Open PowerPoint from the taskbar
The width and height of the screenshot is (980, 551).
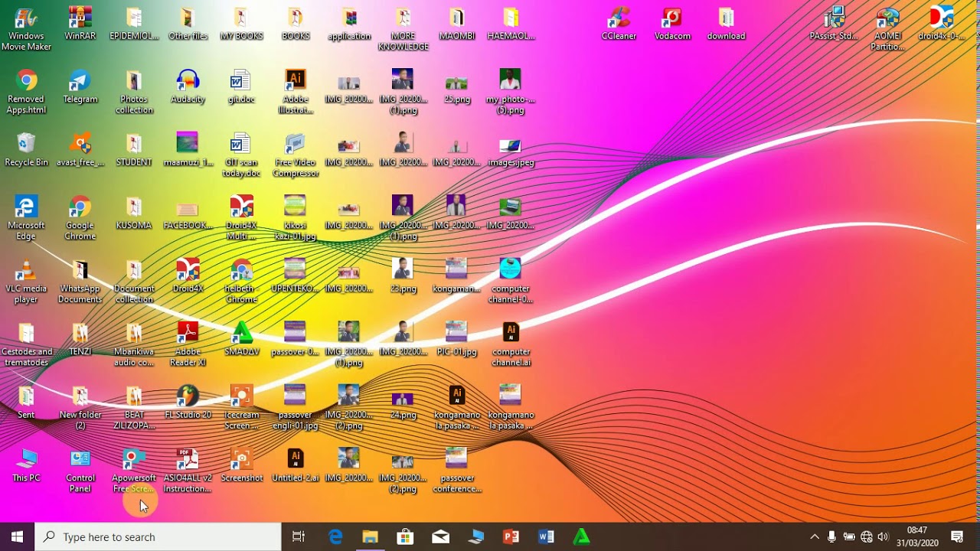[511, 536]
